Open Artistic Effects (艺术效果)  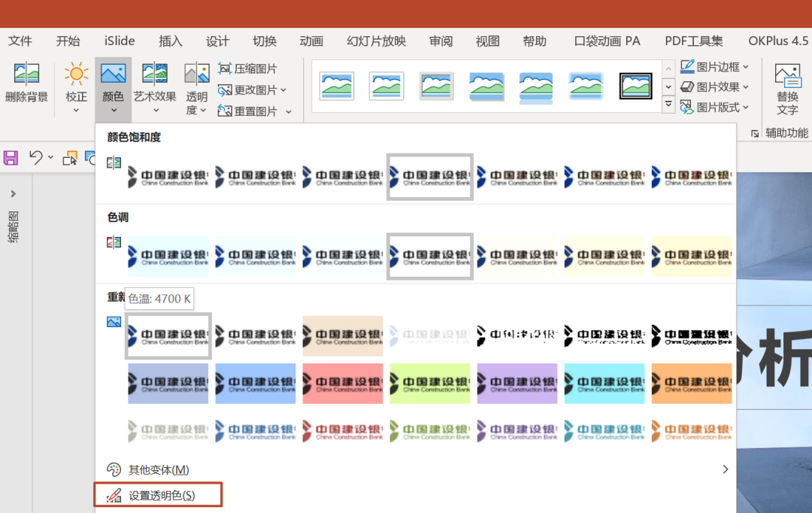tap(155, 87)
